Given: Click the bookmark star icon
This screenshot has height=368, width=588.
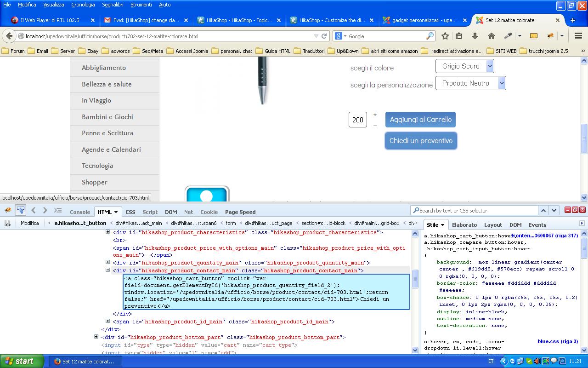Looking at the screenshot, I should [445, 36].
